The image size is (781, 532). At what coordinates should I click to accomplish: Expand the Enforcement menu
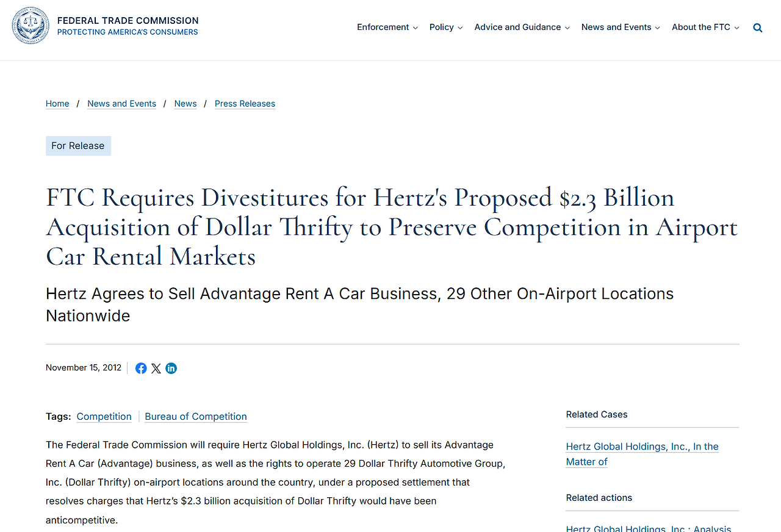pos(387,27)
